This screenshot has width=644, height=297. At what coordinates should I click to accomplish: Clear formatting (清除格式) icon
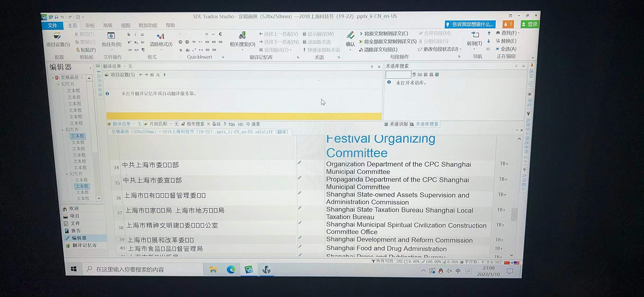[160, 36]
